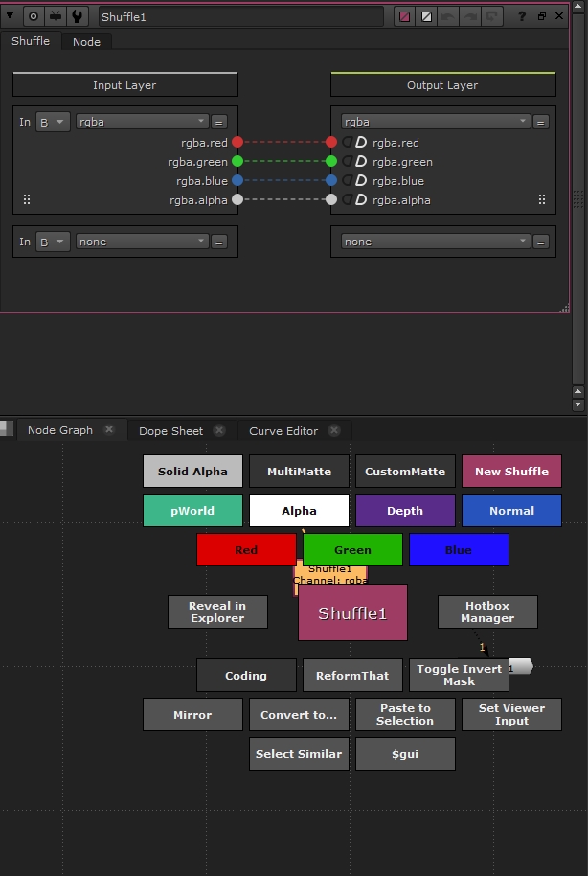Image resolution: width=588 pixels, height=876 pixels.
Task: Click the center node icon in properties header
Action: point(34,16)
